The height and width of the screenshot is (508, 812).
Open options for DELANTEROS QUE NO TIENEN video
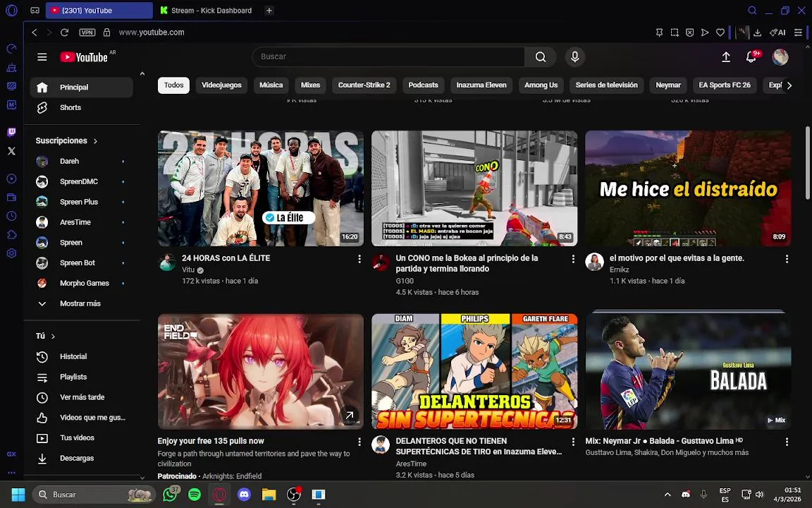tap(573, 442)
